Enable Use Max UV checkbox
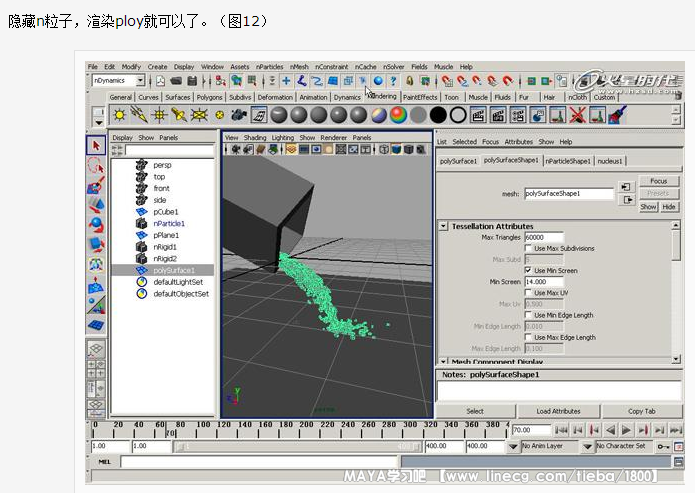Screen dimensions: 695x493 pos(528,293)
